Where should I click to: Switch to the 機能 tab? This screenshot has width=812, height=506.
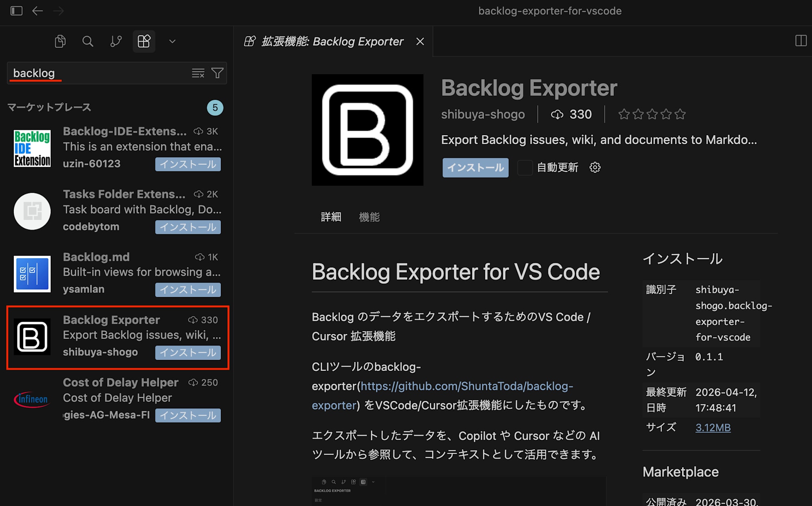(x=369, y=217)
